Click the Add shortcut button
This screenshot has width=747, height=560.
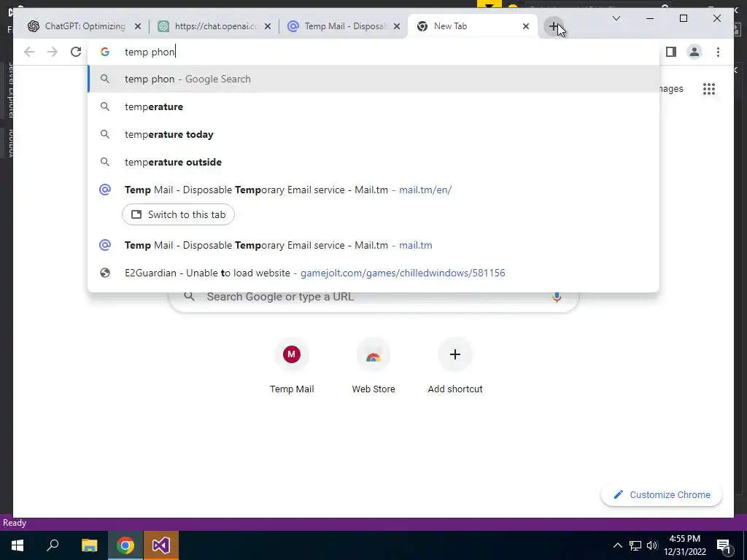point(455,367)
